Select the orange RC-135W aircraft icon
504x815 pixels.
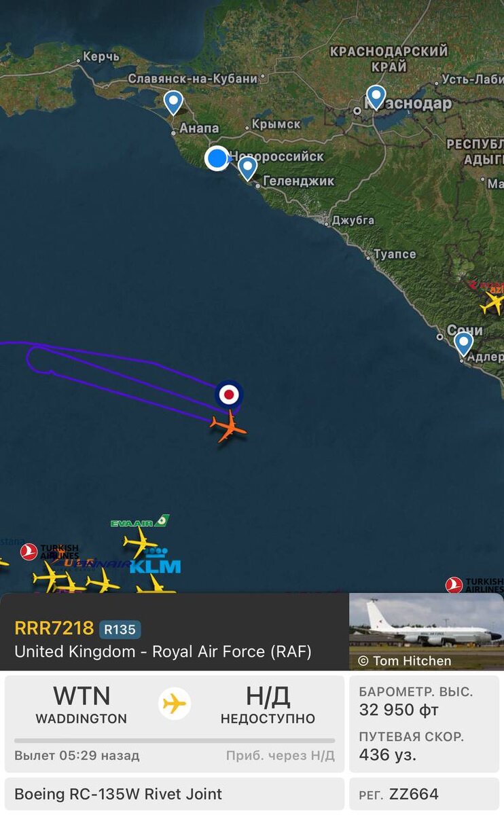228,427
